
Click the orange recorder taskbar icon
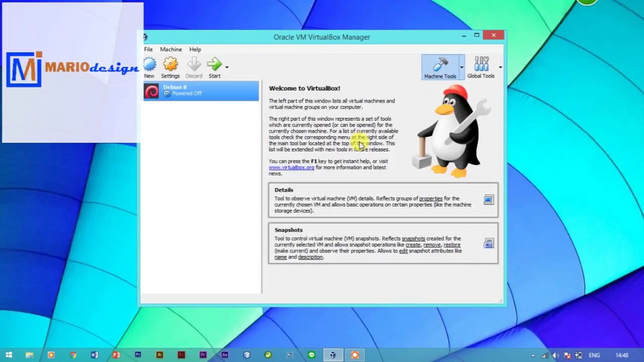pos(355,355)
